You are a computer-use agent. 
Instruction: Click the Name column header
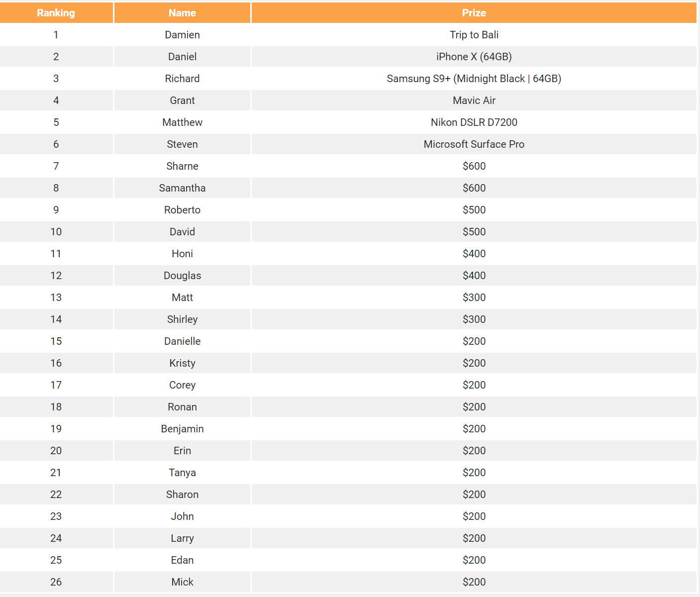click(182, 13)
